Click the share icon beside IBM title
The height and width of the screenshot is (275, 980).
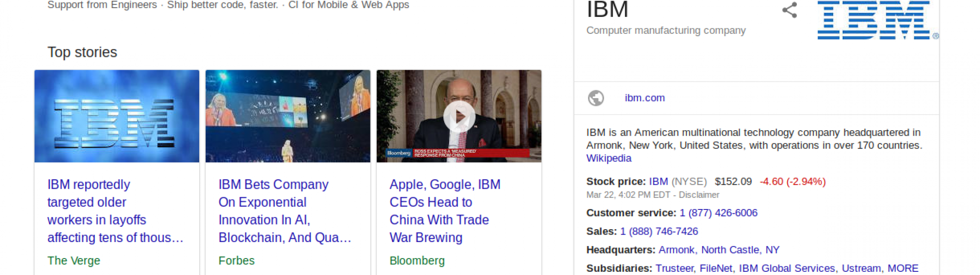(x=789, y=10)
